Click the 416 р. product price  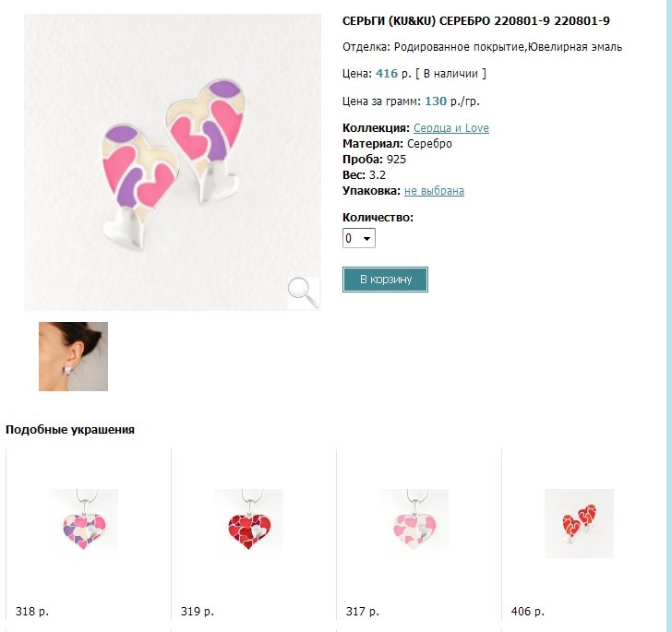[393, 74]
